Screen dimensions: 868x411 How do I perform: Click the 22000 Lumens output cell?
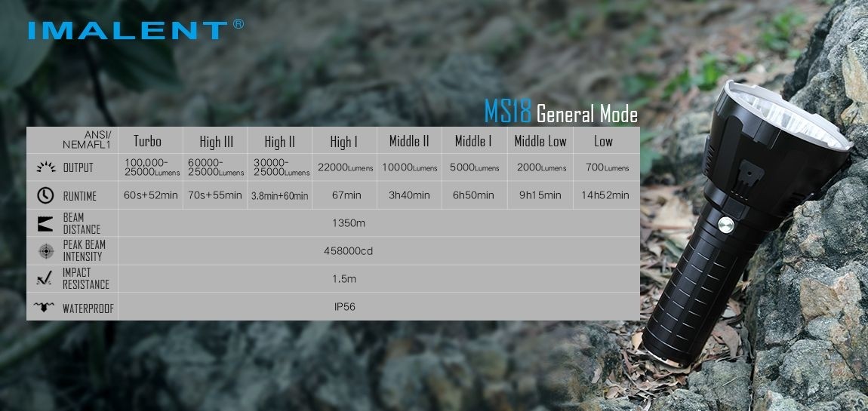click(x=346, y=167)
